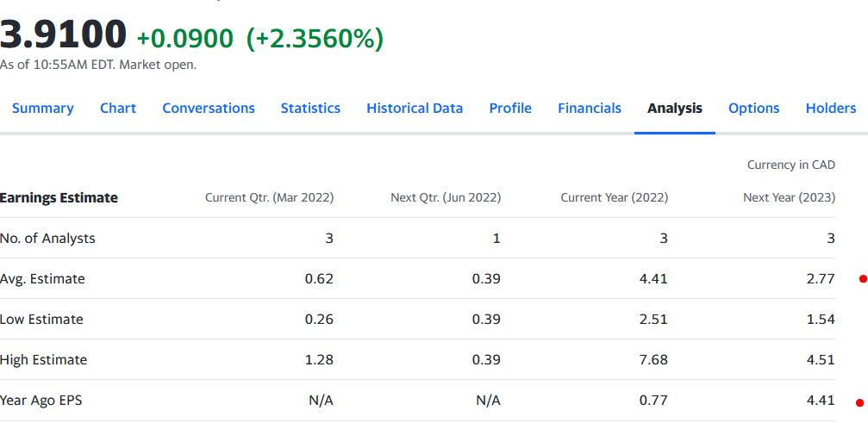868x423 pixels.
Task: Click the Earnings Estimate table heading
Action: pyautogui.click(x=59, y=198)
